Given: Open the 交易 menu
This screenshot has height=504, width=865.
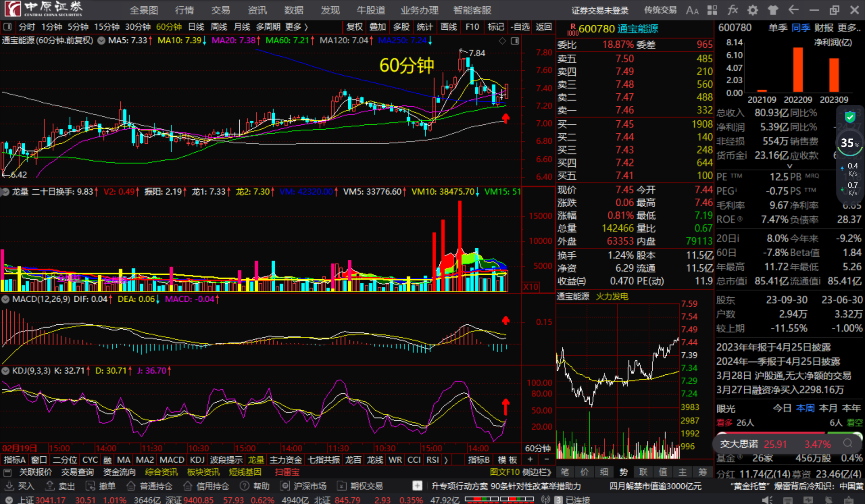Looking at the screenshot, I should coord(221,10).
